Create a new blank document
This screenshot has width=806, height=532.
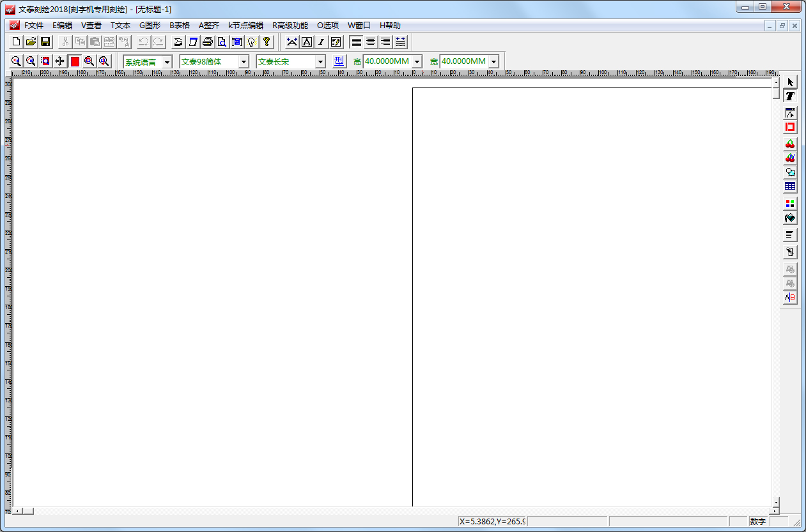(17, 42)
